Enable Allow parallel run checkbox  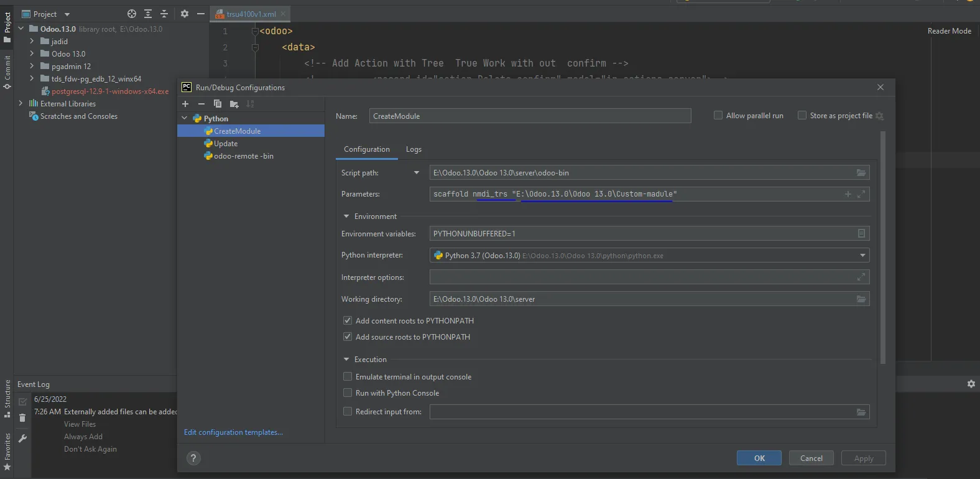coord(718,116)
